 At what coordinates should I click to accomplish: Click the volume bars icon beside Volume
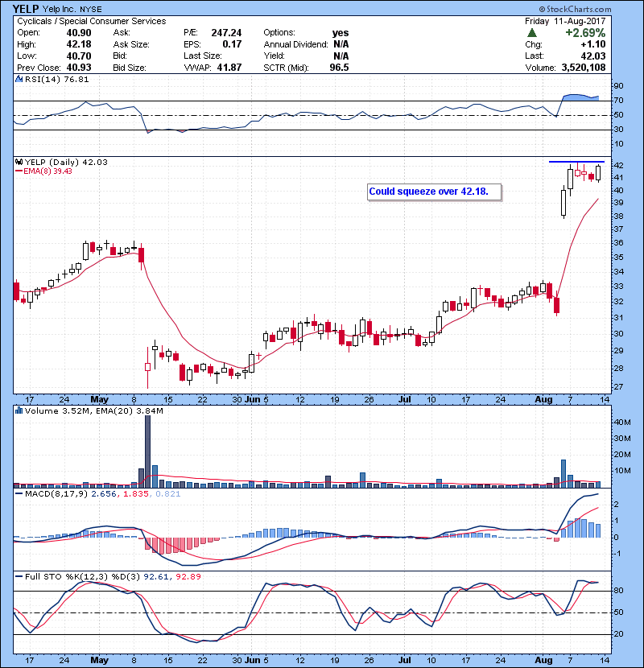(x=19, y=410)
